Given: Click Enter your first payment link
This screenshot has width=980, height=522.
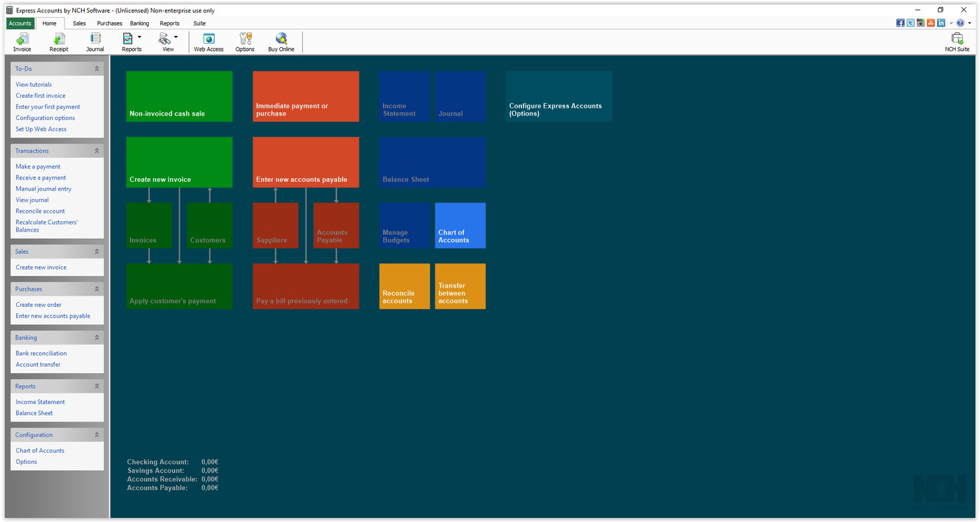Looking at the screenshot, I should point(48,107).
